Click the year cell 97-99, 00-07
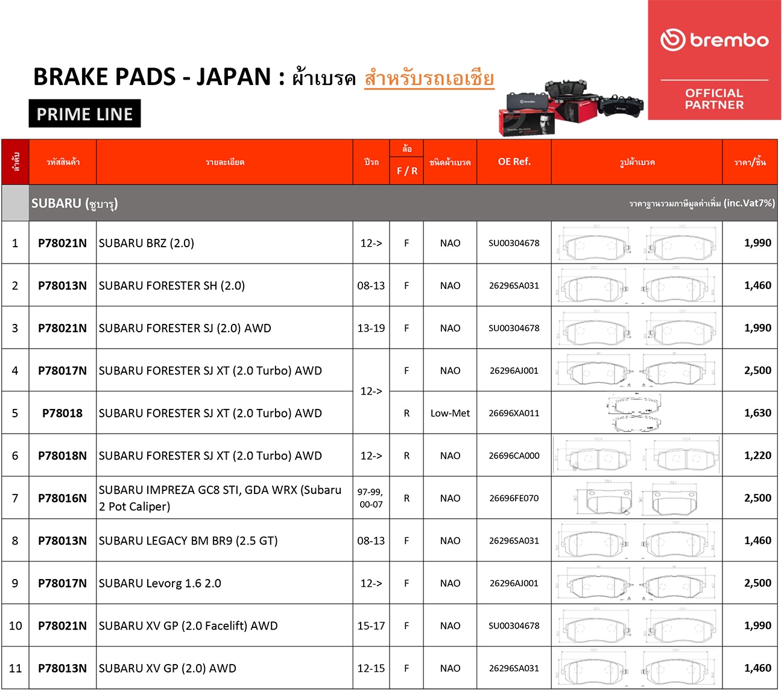Screen dimensions: 784x690 [x=371, y=498]
